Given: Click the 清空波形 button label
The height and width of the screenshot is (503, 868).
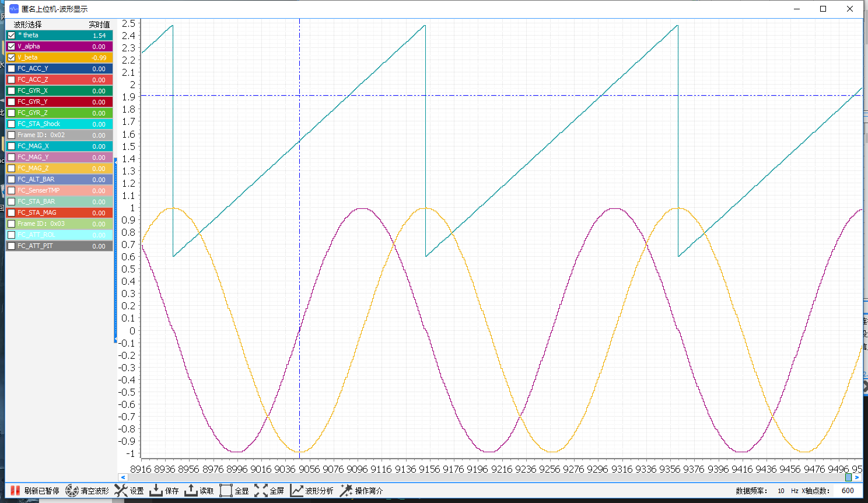Looking at the screenshot, I should click(94, 491).
